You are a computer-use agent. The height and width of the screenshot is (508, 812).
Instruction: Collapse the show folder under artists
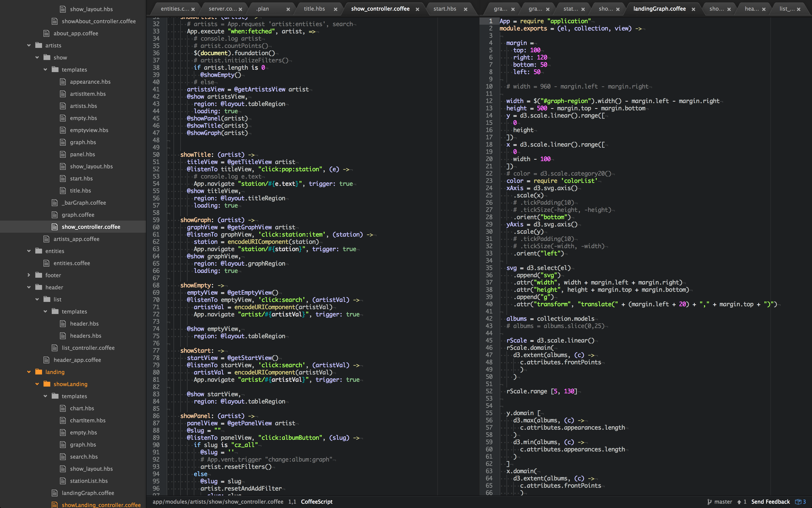(37, 58)
